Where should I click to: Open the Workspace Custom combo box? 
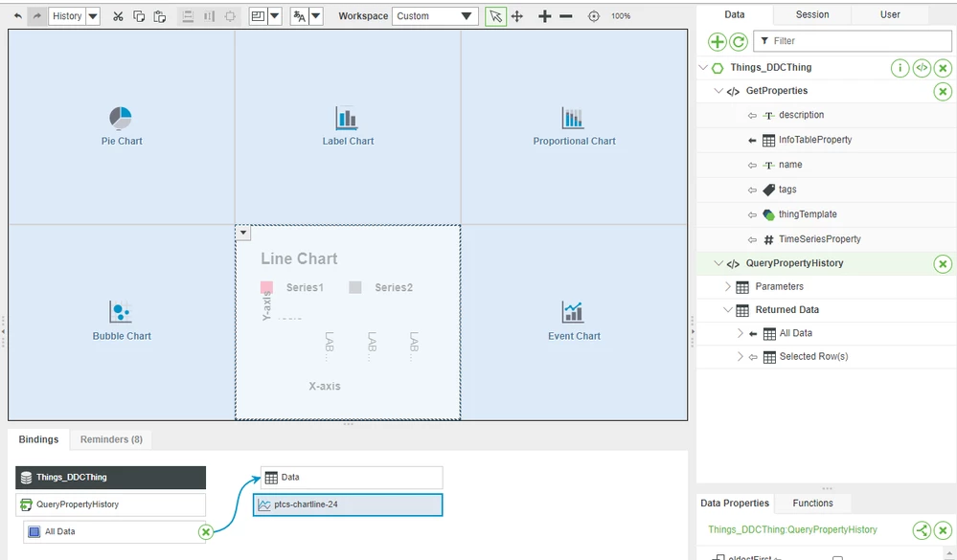point(435,16)
